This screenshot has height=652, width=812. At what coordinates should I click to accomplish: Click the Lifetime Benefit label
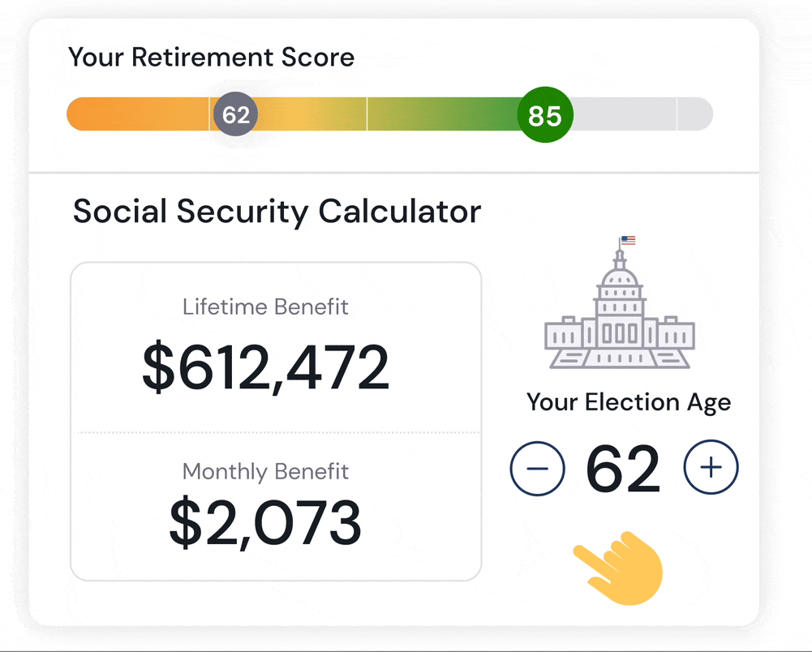(x=265, y=307)
